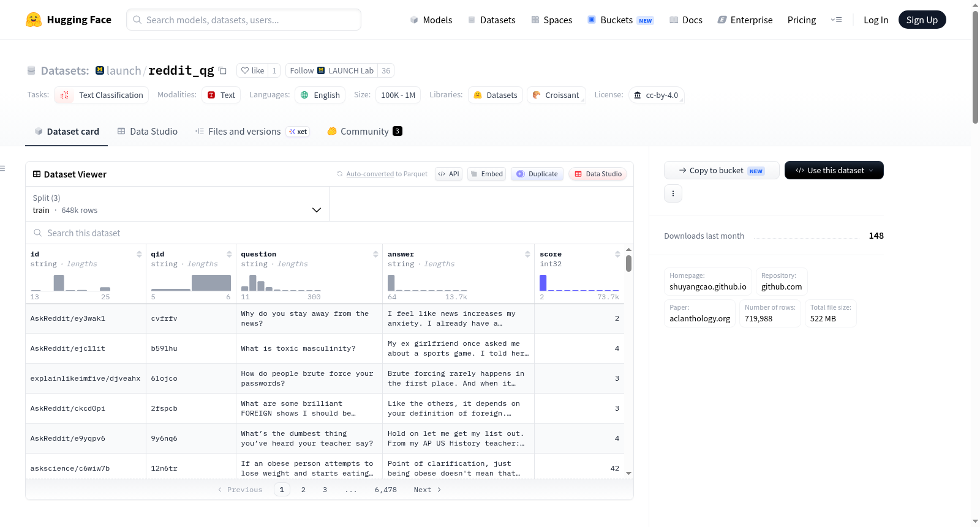This screenshot has width=980, height=527.
Task: Click the qid lengths histogram
Action: pyautogui.click(x=191, y=283)
